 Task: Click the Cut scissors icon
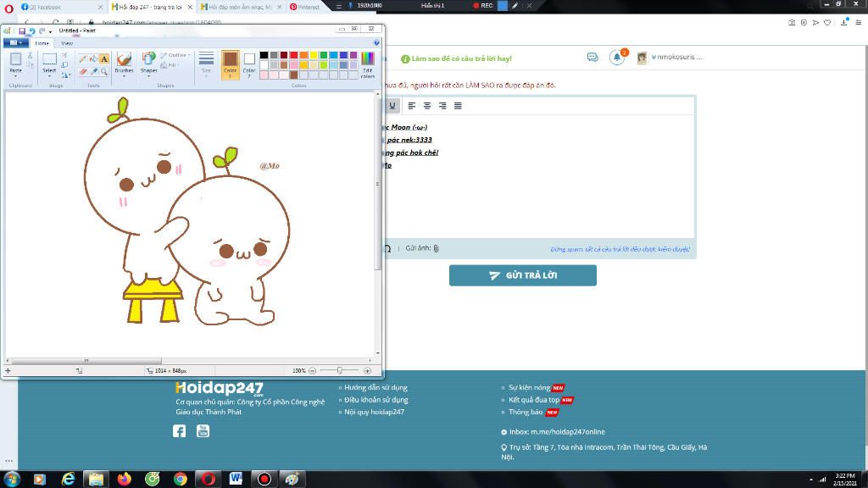pos(30,56)
